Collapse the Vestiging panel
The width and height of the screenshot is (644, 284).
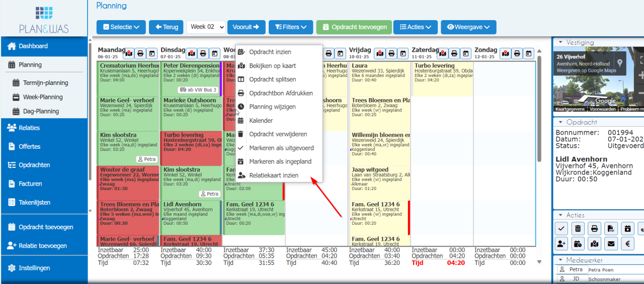[x=560, y=43]
